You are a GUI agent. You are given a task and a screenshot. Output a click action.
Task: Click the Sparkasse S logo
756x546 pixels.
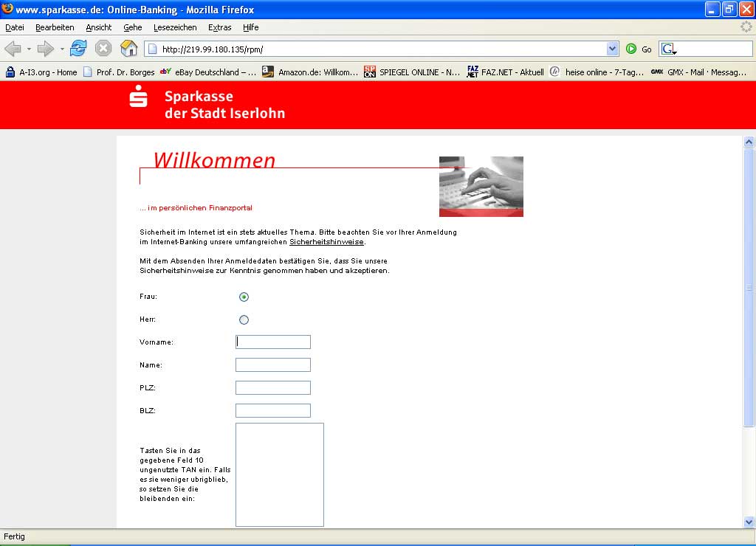pyautogui.click(x=138, y=96)
